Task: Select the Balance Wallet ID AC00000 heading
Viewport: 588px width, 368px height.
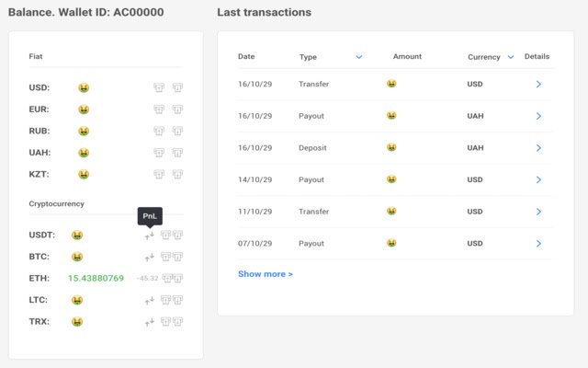Action: click(x=85, y=12)
